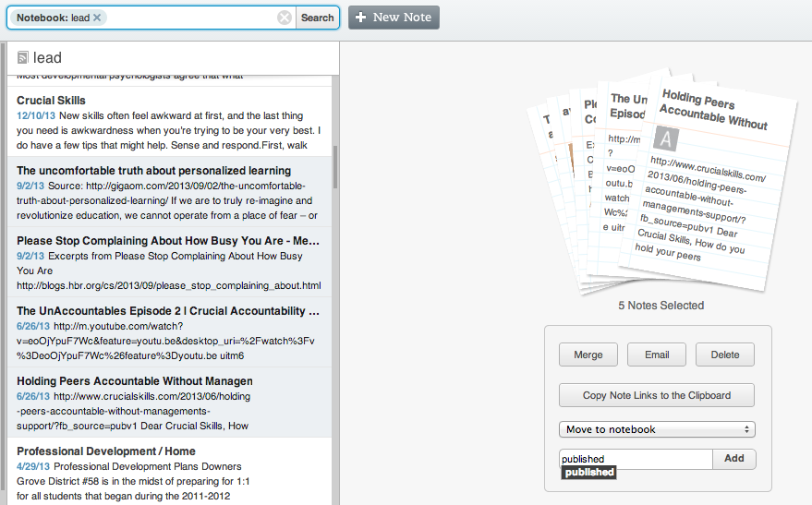Image resolution: width=812 pixels, height=505 pixels.
Task: Click the 'Holding Peers Accountable Without' note card thumbnail
Action: (x=705, y=185)
